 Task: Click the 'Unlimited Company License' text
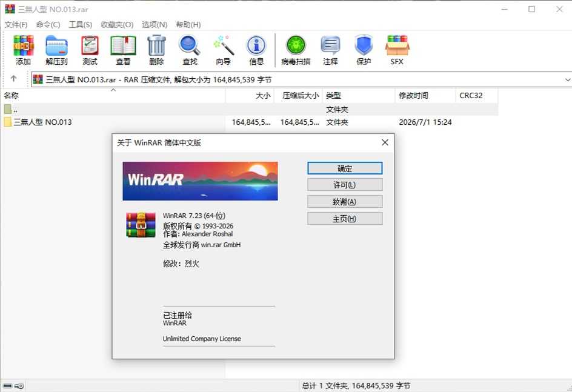[x=202, y=339]
